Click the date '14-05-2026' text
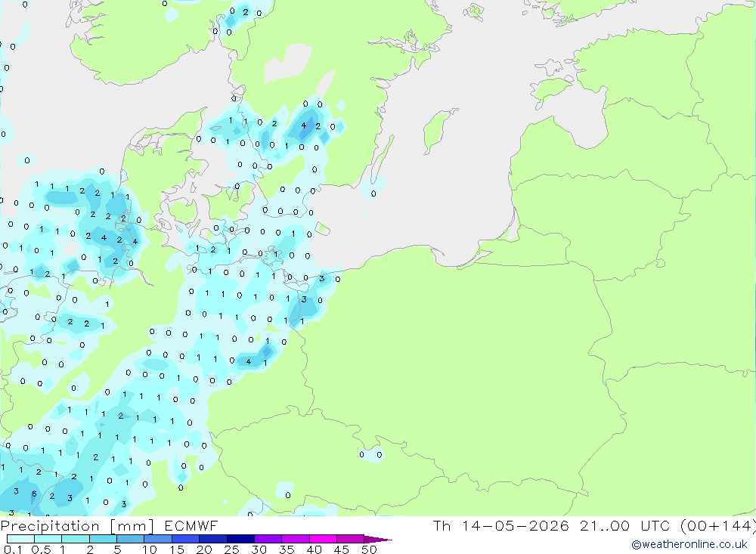 pyautogui.click(x=516, y=525)
